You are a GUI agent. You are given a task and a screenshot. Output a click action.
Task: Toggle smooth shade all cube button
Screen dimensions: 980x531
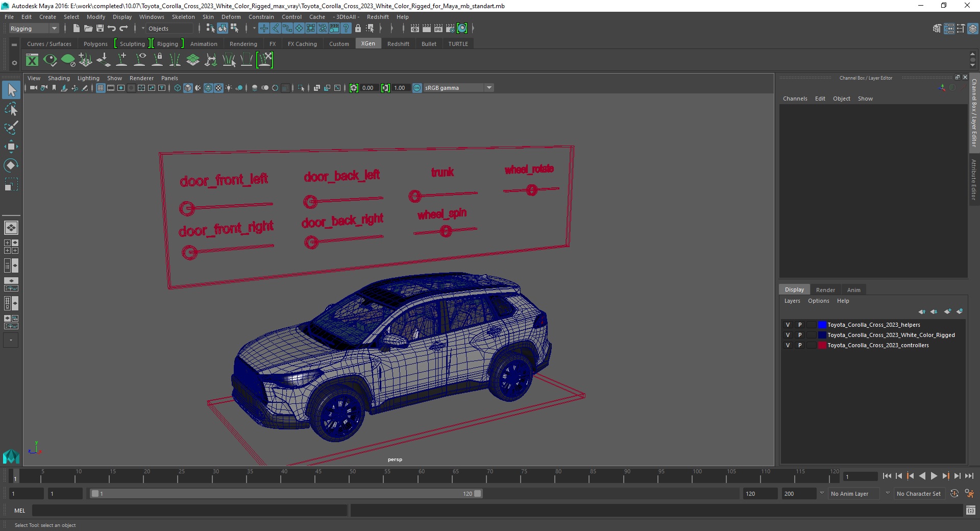pyautogui.click(x=188, y=88)
